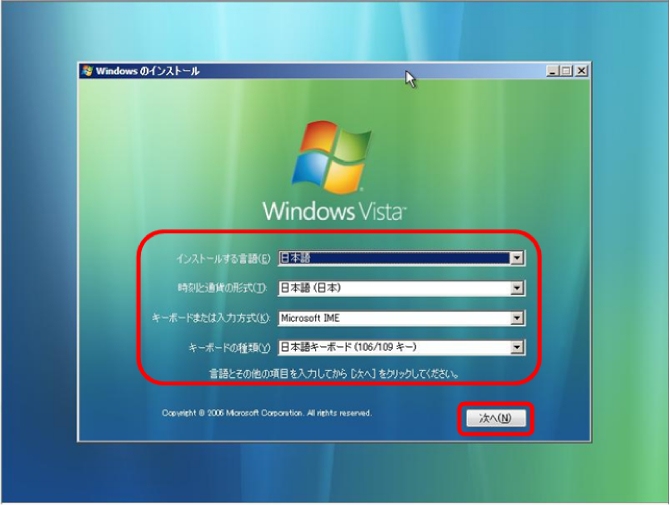Maximize the Windows installer window
Image resolution: width=670 pixels, height=505 pixels.
click(568, 71)
